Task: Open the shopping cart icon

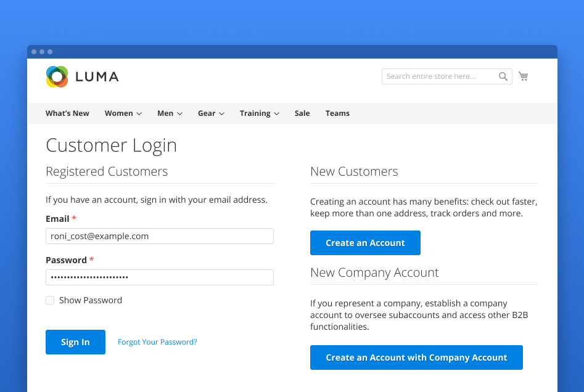Action: [x=523, y=76]
